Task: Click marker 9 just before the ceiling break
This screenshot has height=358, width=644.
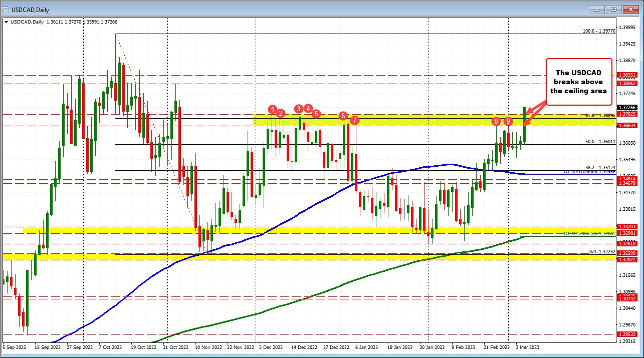Action: tap(508, 121)
